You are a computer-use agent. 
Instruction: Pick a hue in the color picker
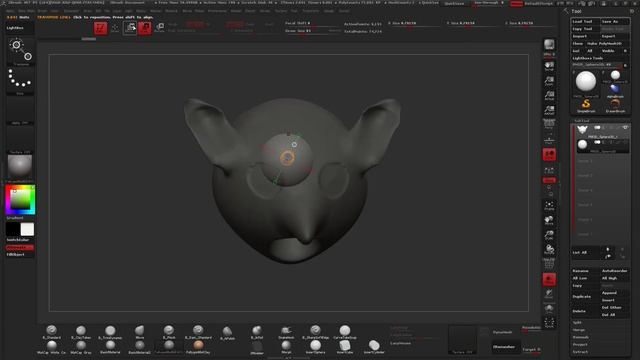(x=20, y=200)
